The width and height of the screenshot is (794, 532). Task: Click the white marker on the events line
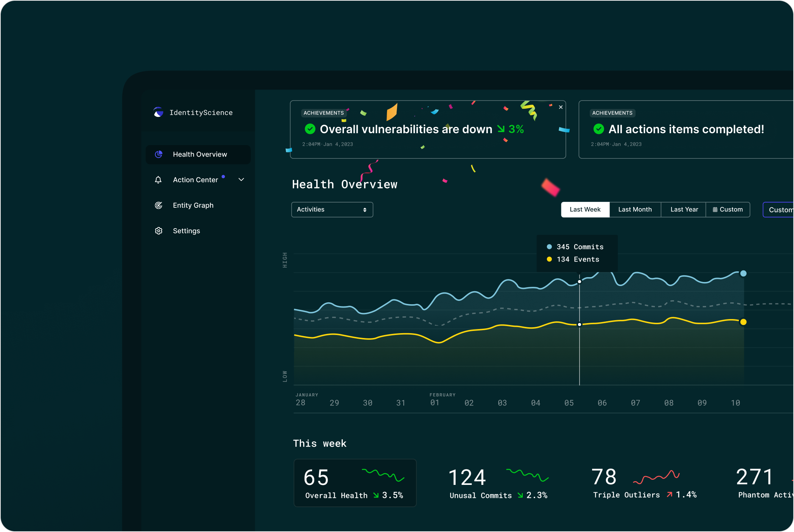tap(580, 325)
